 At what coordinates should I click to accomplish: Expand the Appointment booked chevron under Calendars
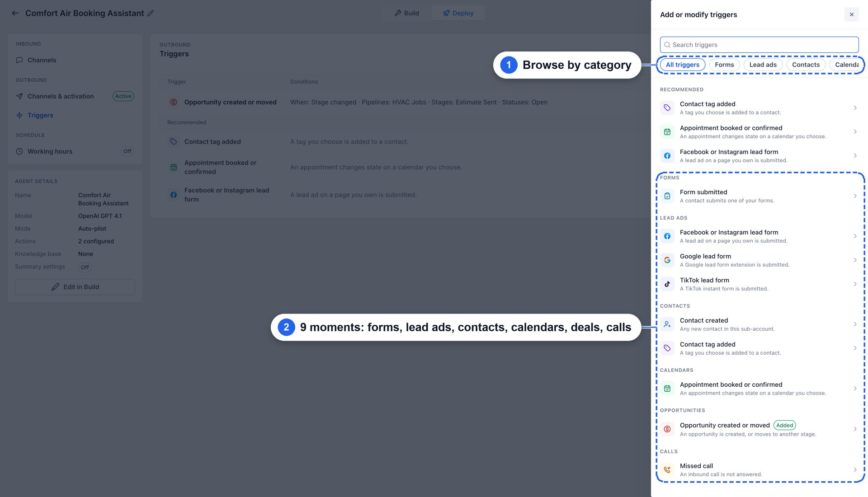[855, 389]
